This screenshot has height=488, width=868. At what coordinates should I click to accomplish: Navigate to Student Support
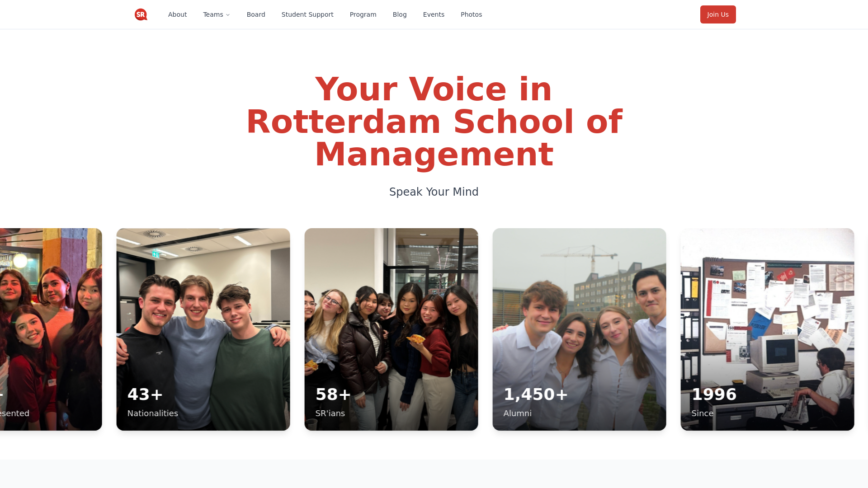click(x=307, y=14)
